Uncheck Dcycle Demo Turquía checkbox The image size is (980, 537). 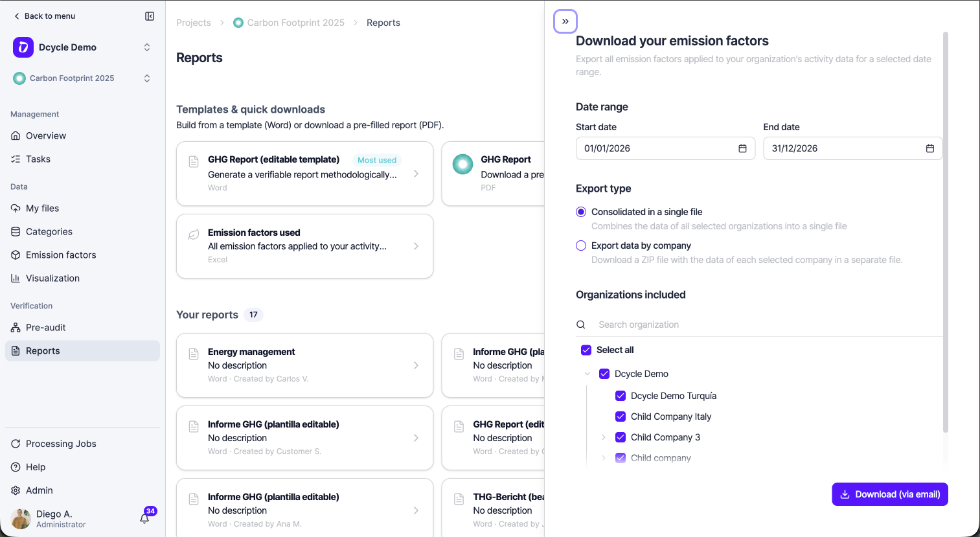tap(621, 396)
